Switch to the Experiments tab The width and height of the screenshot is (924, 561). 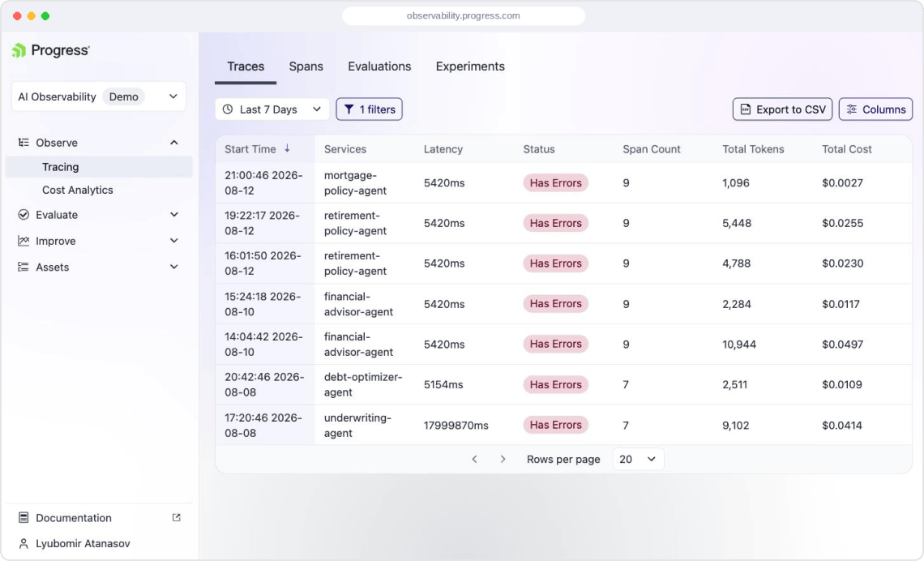click(x=470, y=66)
